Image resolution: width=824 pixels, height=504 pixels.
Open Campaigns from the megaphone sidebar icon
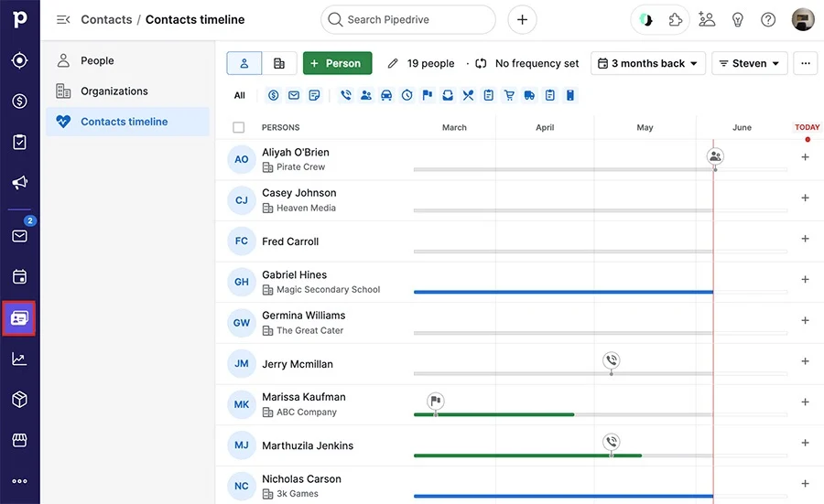tap(19, 183)
